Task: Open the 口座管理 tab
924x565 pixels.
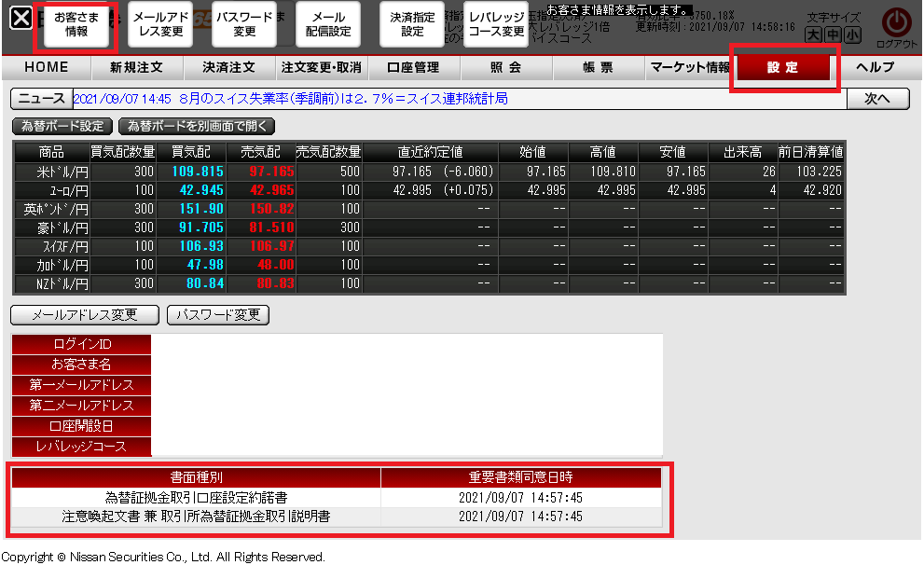Action: (x=414, y=67)
